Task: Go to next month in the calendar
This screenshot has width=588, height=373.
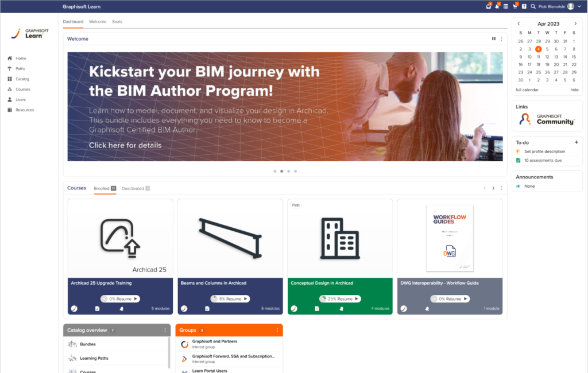Action: 576,24
